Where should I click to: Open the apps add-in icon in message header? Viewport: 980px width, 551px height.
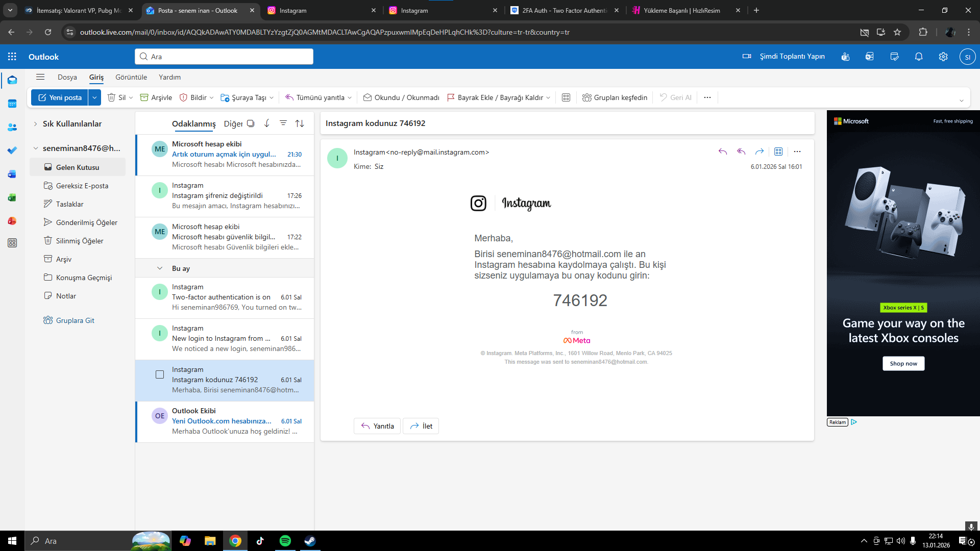click(x=778, y=152)
